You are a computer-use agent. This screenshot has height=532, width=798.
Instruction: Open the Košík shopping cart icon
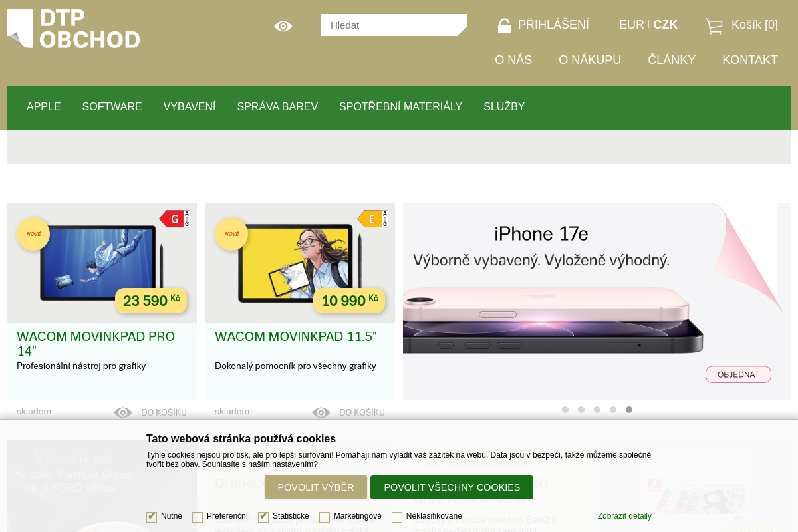coord(714,25)
